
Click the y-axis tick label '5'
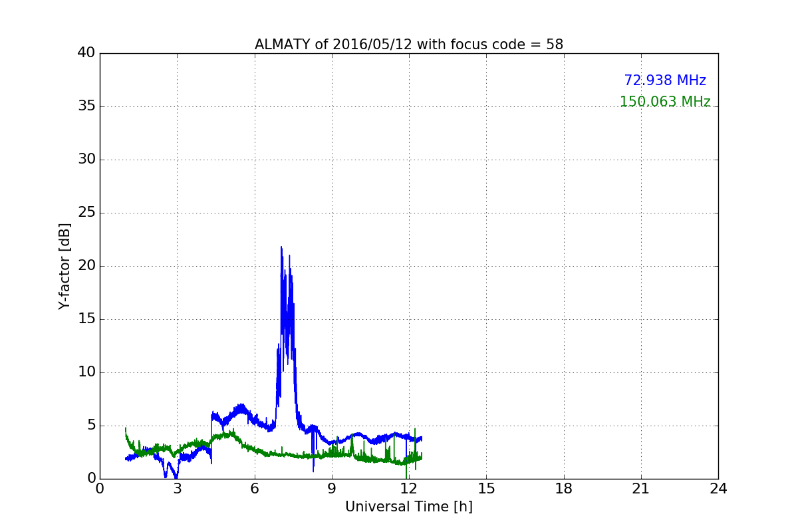pyautogui.click(x=91, y=426)
